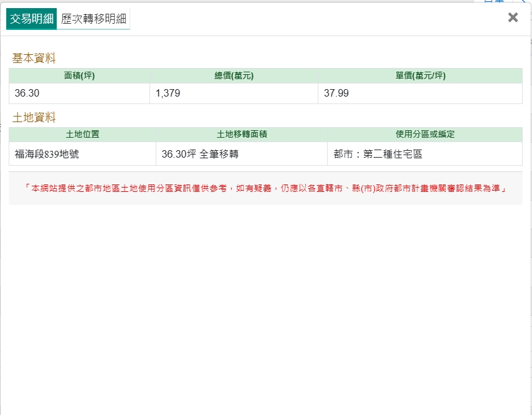Close the transaction detail dialog
The width and height of the screenshot is (532, 415).
(513, 17)
